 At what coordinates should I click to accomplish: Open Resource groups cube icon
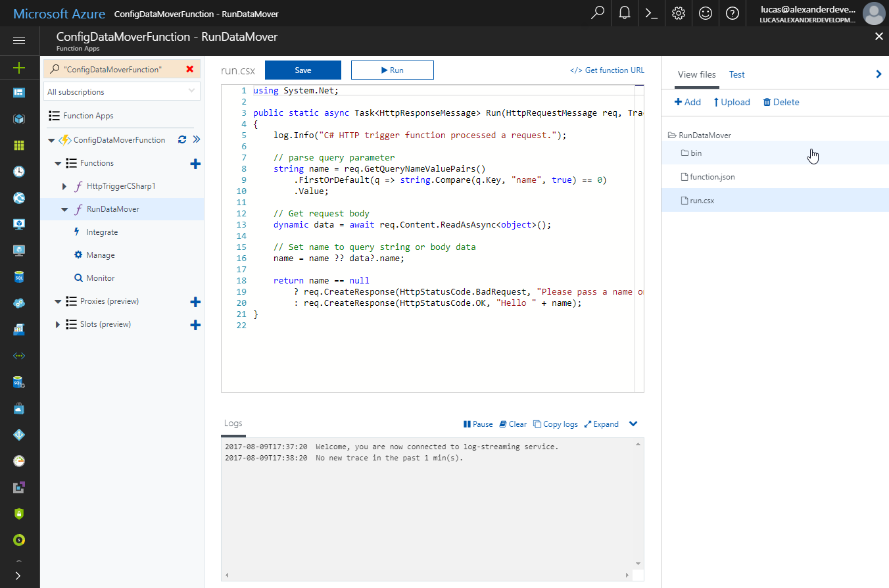tap(19, 119)
